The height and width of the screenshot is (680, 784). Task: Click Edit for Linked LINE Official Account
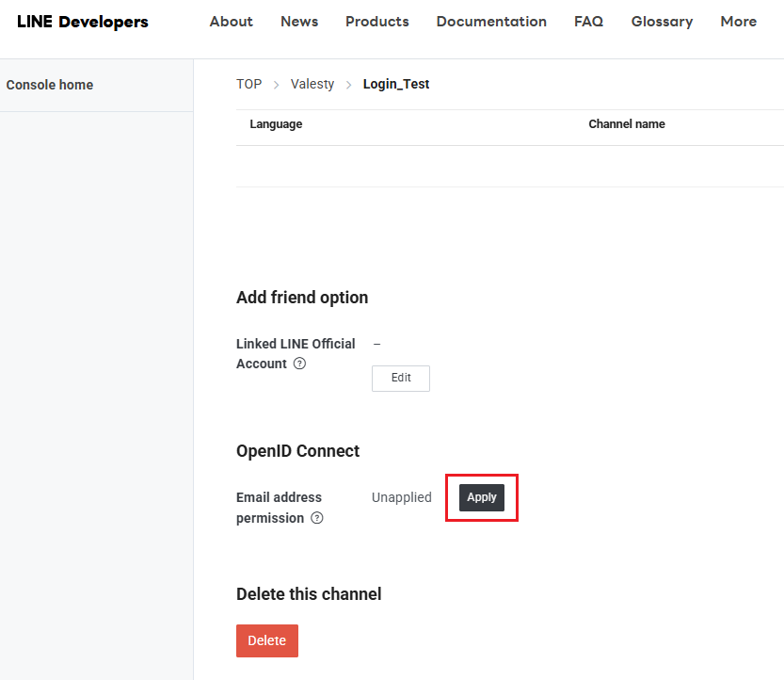[401, 378]
